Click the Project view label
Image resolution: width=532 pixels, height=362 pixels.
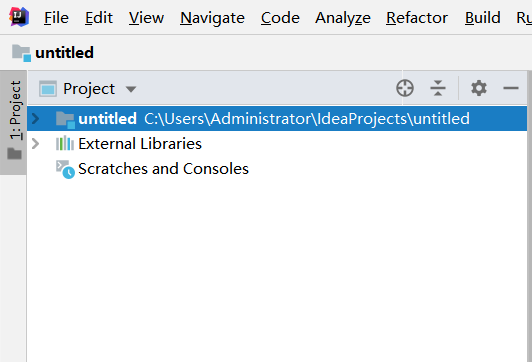click(89, 89)
